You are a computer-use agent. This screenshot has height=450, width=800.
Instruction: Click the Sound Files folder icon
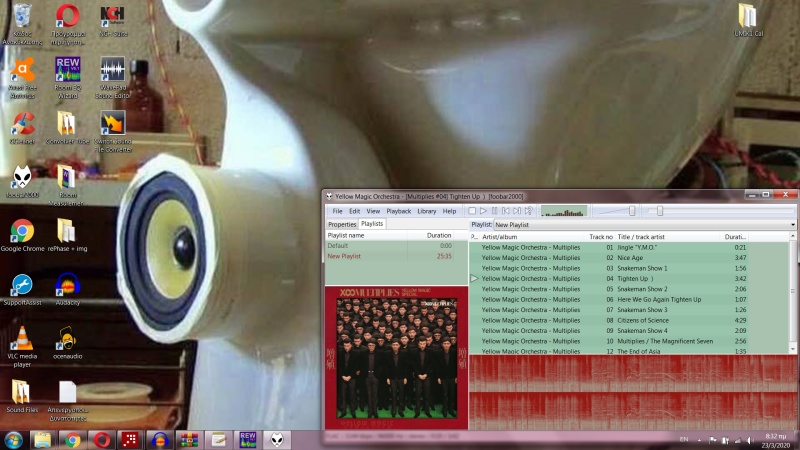22,396
